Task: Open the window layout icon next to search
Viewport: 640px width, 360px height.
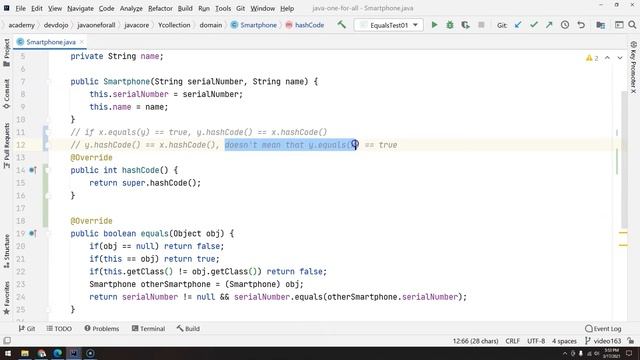Action: [x=619, y=25]
